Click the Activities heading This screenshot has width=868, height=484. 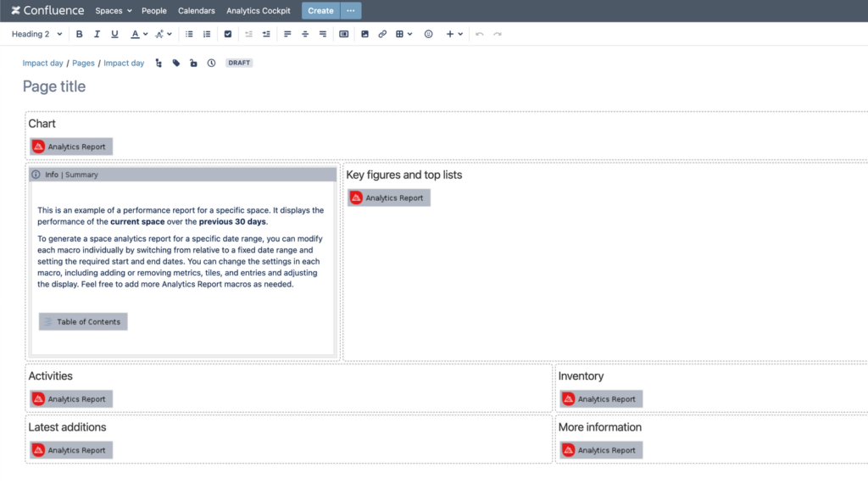(x=50, y=376)
